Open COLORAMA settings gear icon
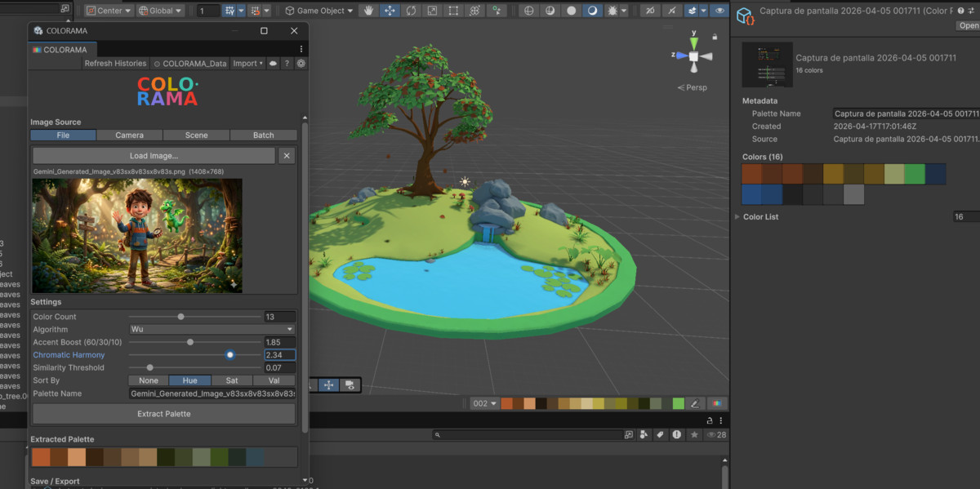Image resolution: width=980 pixels, height=489 pixels. [301, 64]
